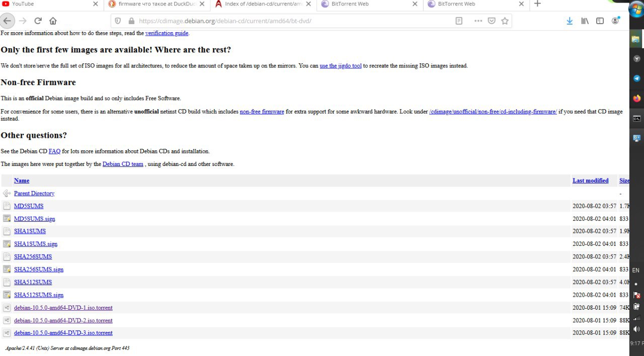
Task: Click the Parent Directory back-arrow icon
Action: tap(7, 194)
